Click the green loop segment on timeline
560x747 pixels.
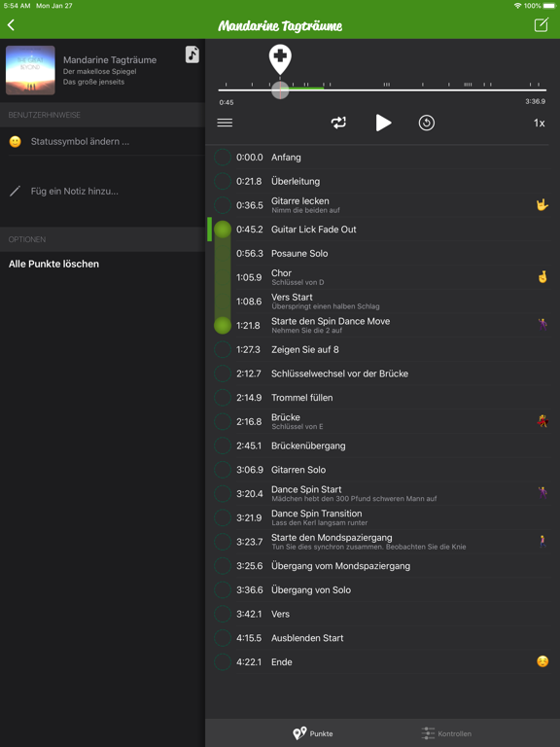[x=306, y=89]
